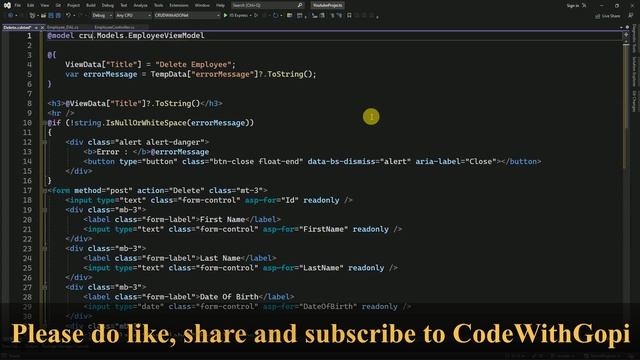Click the new item toolbar icon
This screenshot has width=640, height=360.
(32, 16)
